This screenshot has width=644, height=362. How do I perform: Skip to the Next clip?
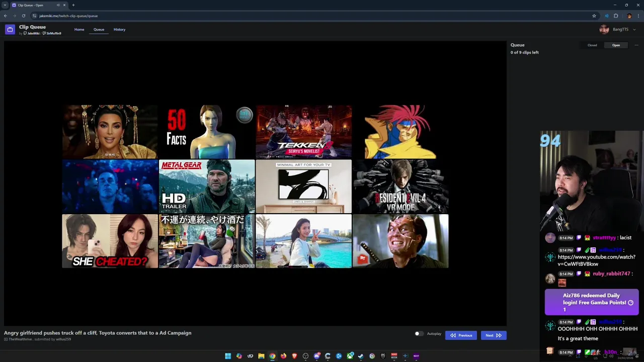[x=493, y=335]
